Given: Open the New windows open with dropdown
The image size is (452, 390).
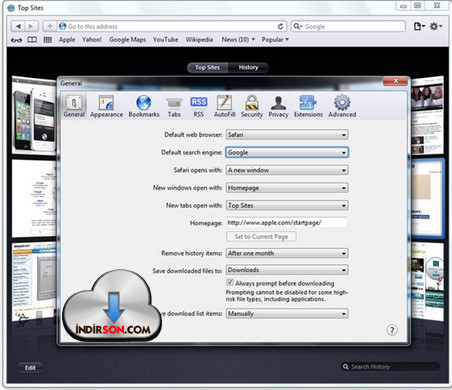Looking at the screenshot, I should tap(287, 188).
